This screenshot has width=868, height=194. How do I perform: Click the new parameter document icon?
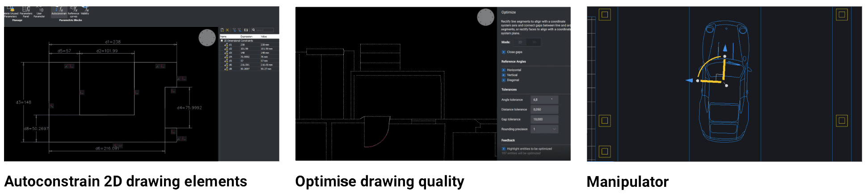pyautogui.click(x=222, y=30)
